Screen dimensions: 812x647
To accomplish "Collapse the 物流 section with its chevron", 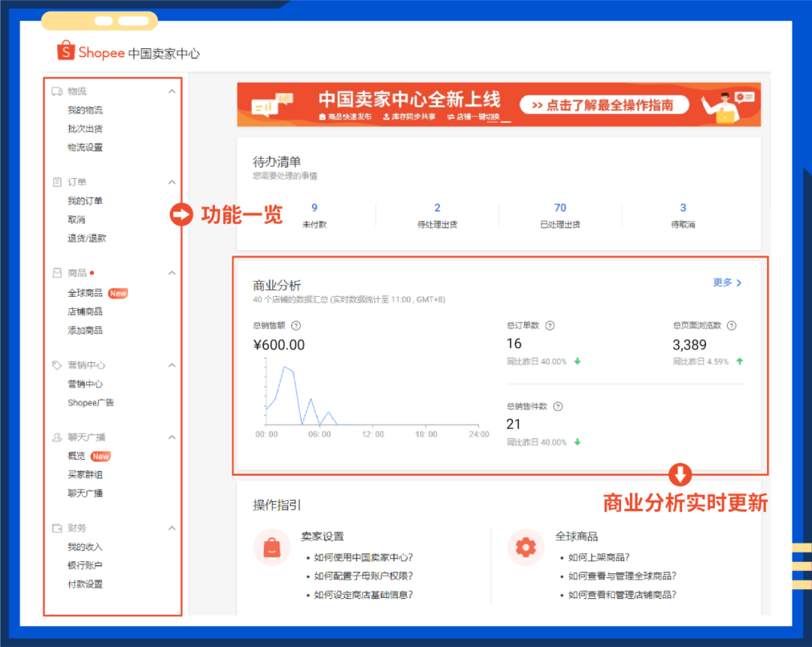I will click(172, 90).
